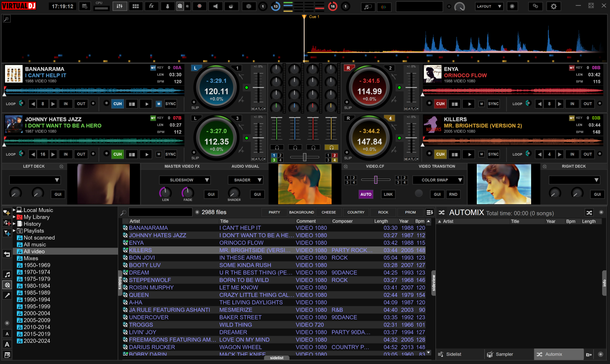This screenshot has height=364, width=610.
Task: Click the music notes screen icon in top toolbar
Action: click(x=368, y=6)
